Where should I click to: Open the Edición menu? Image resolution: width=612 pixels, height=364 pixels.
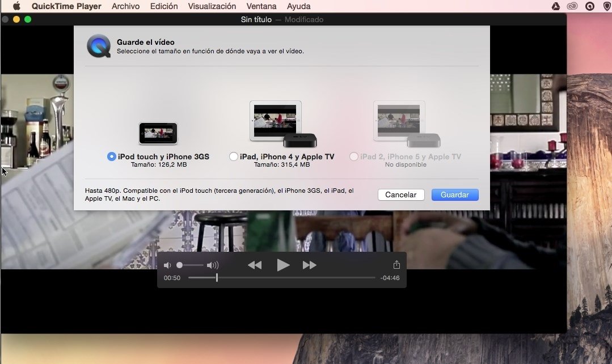click(164, 6)
